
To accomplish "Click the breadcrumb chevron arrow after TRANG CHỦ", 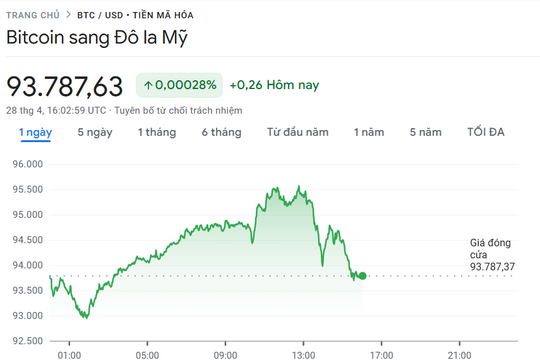I will [x=69, y=15].
